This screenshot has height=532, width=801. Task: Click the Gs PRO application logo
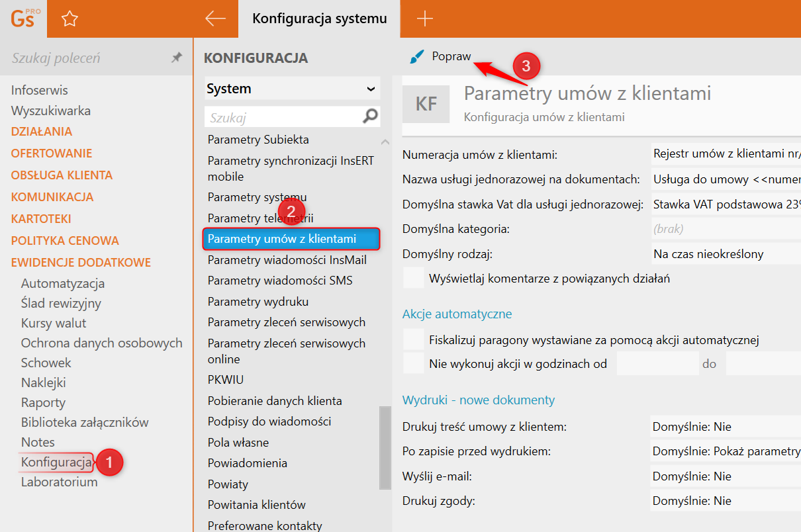[25, 19]
